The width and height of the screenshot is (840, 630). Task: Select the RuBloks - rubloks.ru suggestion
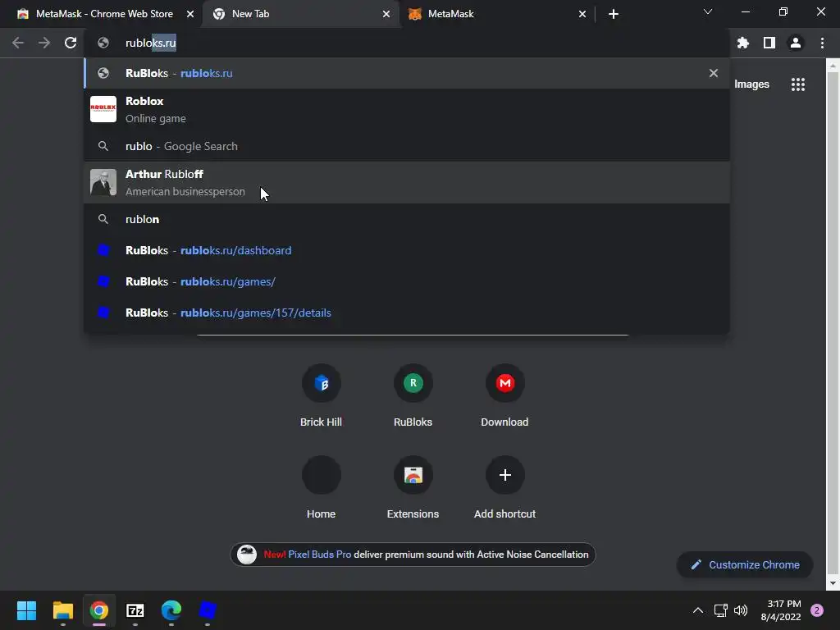(x=407, y=73)
